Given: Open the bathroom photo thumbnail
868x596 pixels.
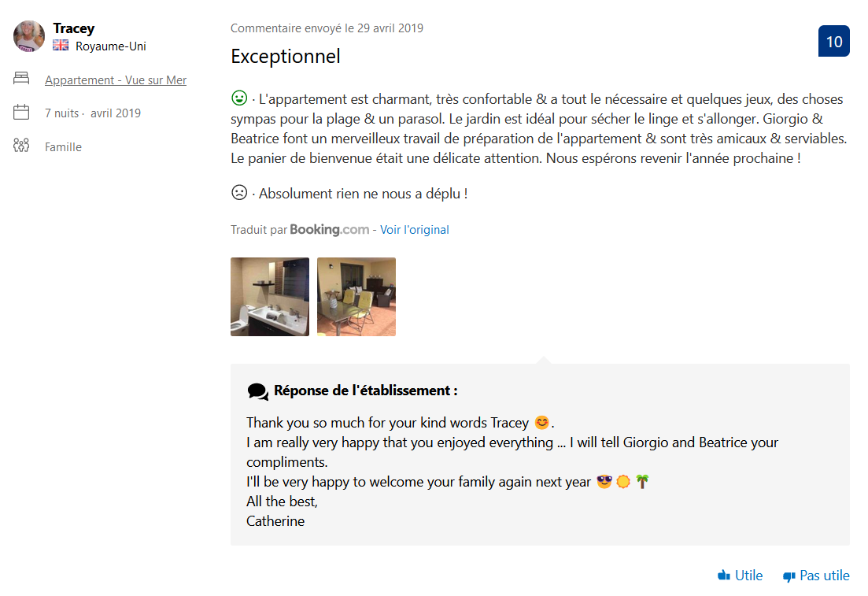Looking at the screenshot, I should pos(270,297).
